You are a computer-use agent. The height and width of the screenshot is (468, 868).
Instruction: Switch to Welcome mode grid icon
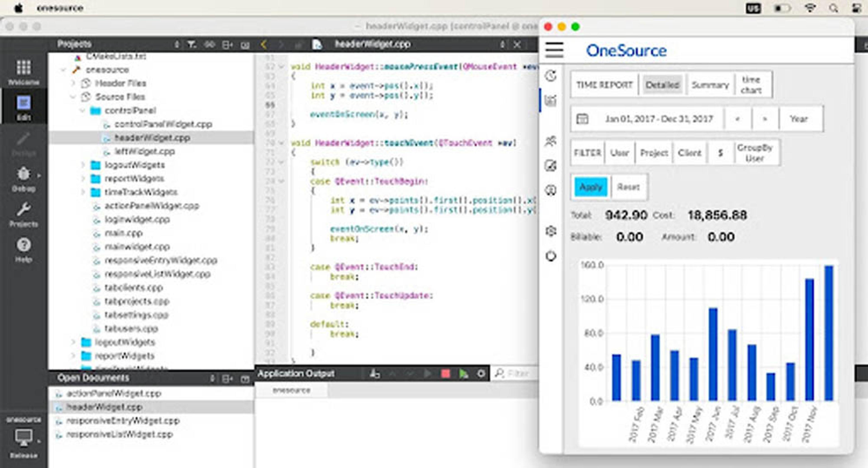24,68
